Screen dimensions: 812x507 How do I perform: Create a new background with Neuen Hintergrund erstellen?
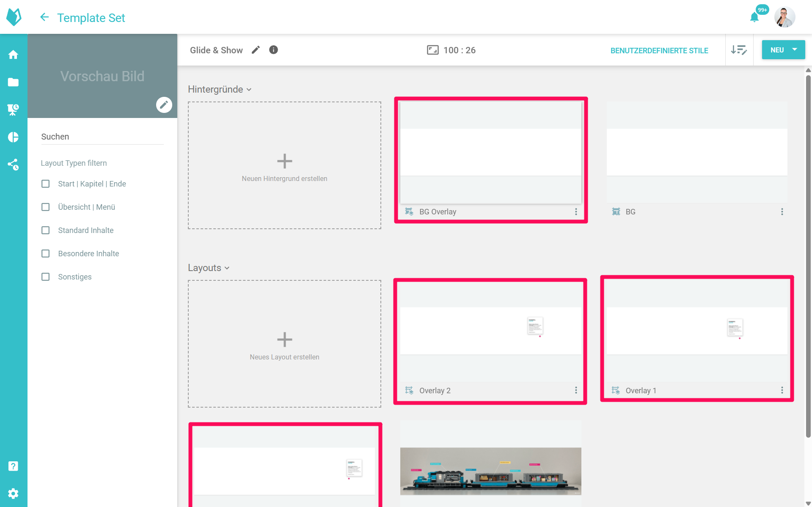click(284, 166)
